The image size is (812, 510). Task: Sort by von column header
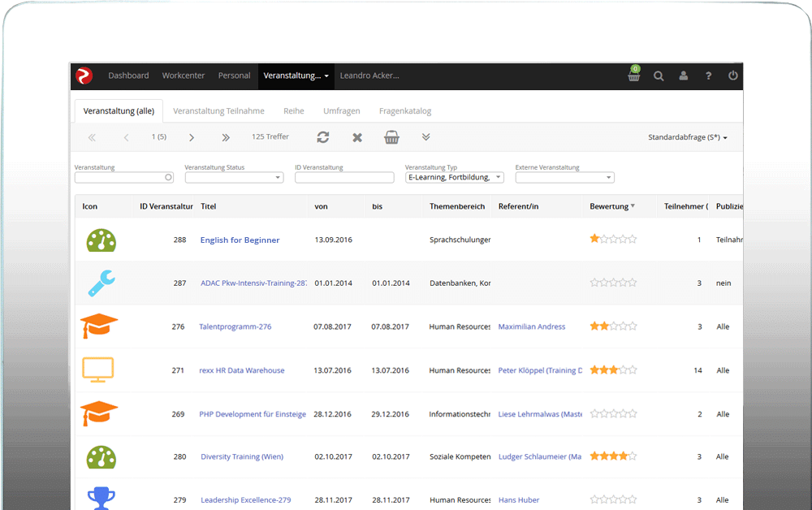point(321,206)
